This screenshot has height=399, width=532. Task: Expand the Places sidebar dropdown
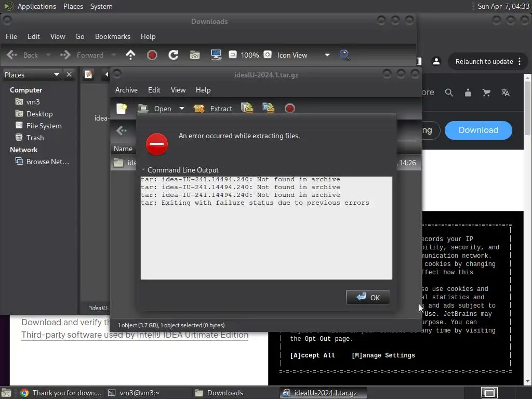pos(56,75)
